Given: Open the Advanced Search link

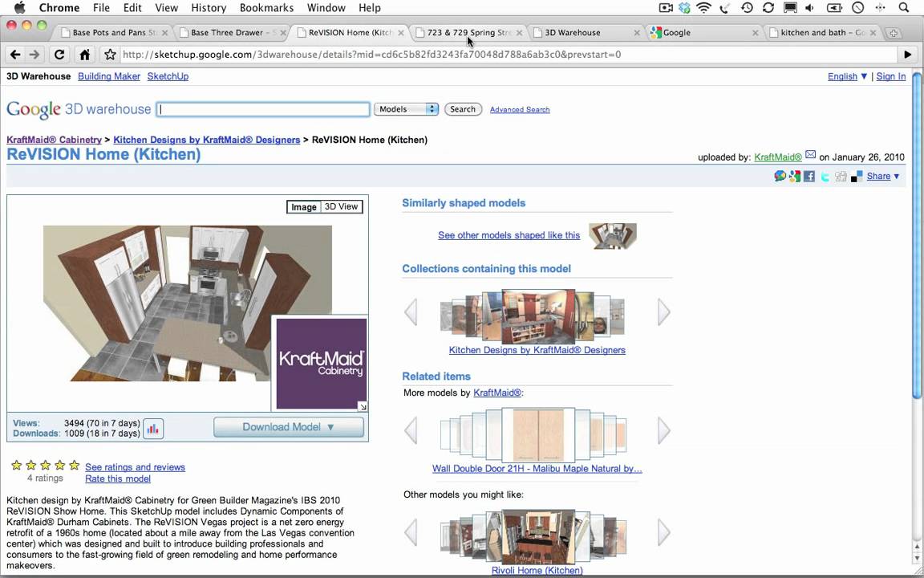Looking at the screenshot, I should [x=520, y=110].
